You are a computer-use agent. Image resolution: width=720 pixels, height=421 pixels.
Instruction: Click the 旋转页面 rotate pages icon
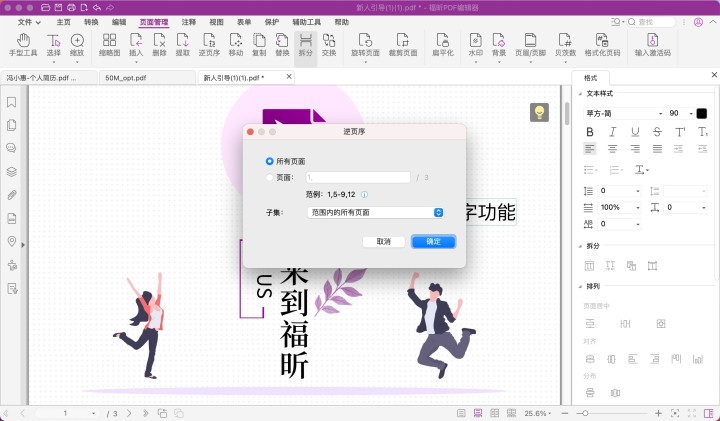click(x=364, y=44)
